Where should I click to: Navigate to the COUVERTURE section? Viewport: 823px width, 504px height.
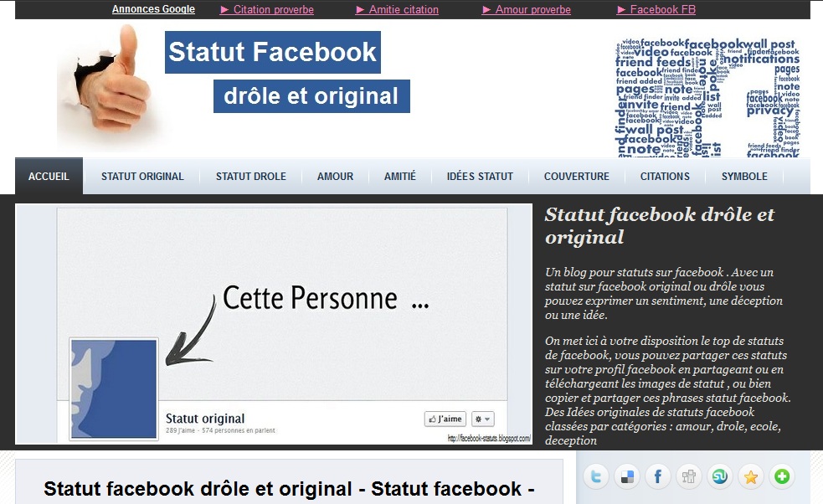pyautogui.click(x=577, y=177)
